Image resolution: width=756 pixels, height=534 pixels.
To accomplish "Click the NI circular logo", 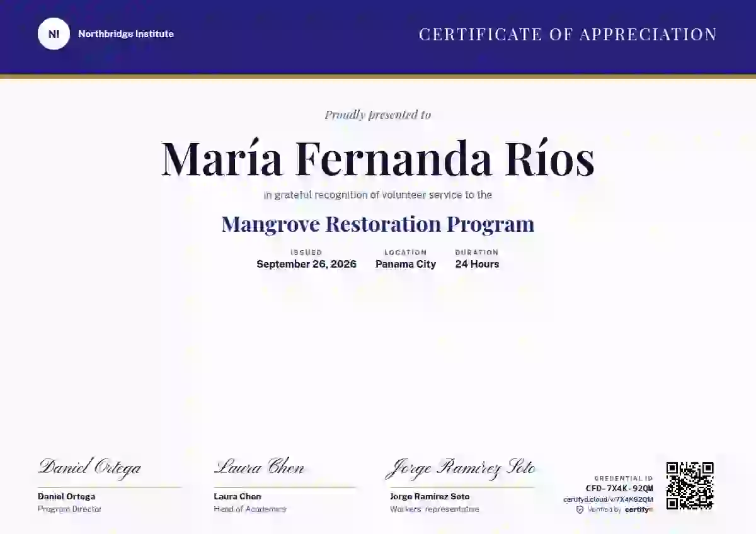I will (54, 34).
